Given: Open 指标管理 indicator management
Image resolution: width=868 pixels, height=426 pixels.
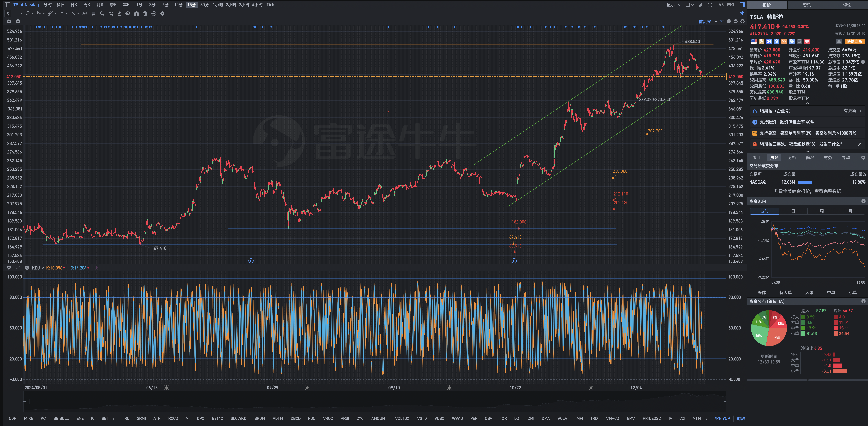Looking at the screenshot, I should pyautogui.click(x=722, y=419).
